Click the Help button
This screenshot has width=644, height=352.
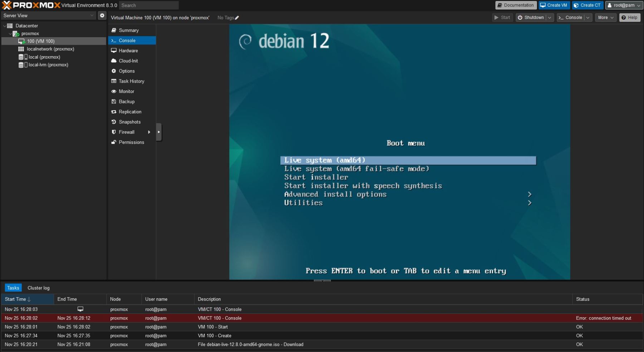click(629, 18)
